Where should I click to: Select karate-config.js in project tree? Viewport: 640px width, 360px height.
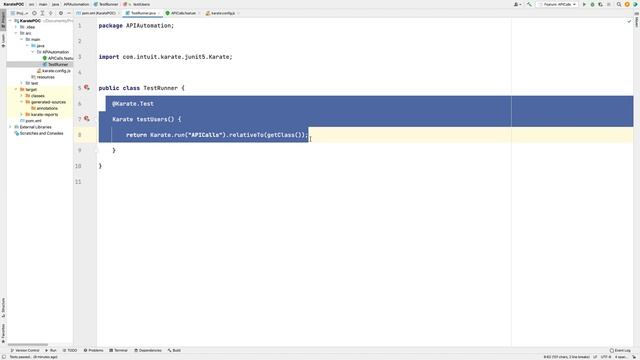pyautogui.click(x=53, y=71)
